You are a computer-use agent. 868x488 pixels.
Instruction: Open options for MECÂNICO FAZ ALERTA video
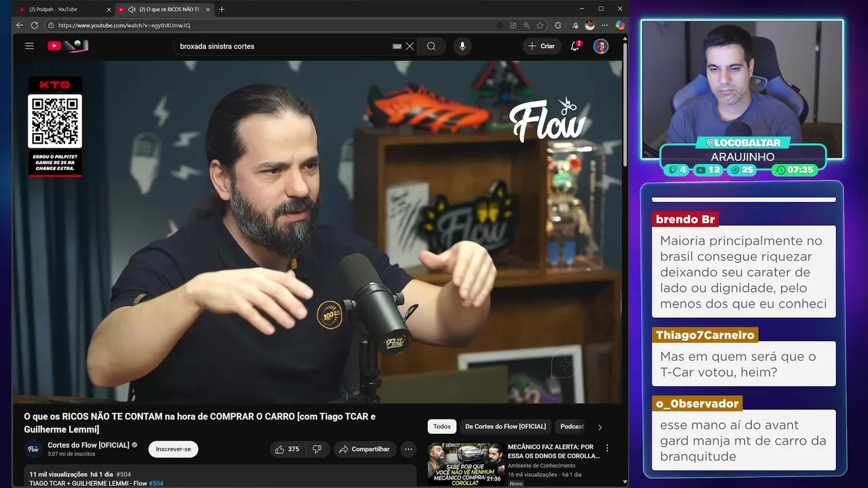point(607,448)
